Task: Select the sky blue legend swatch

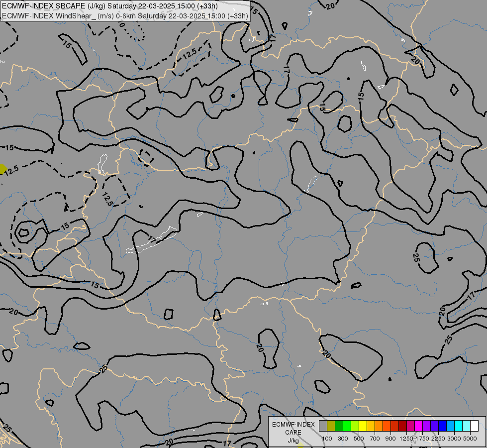Action: pyautogui.click(x=451, y=426)
